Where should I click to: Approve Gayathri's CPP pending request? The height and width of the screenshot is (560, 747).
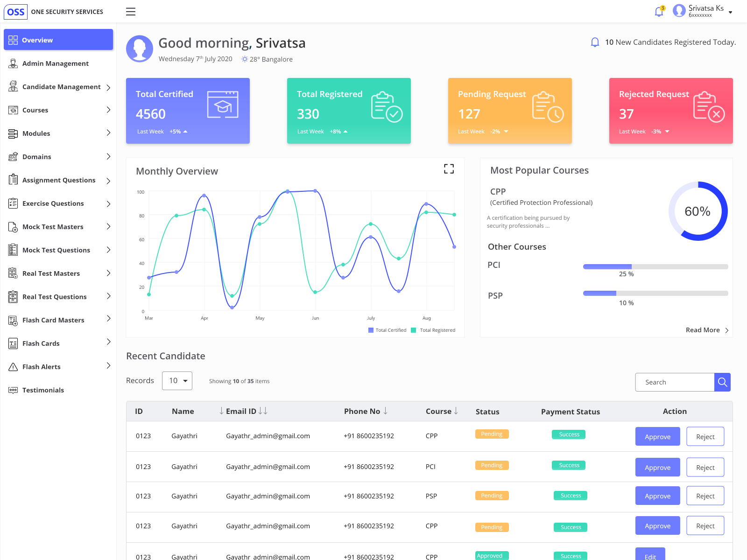click(x=657, y=436)
